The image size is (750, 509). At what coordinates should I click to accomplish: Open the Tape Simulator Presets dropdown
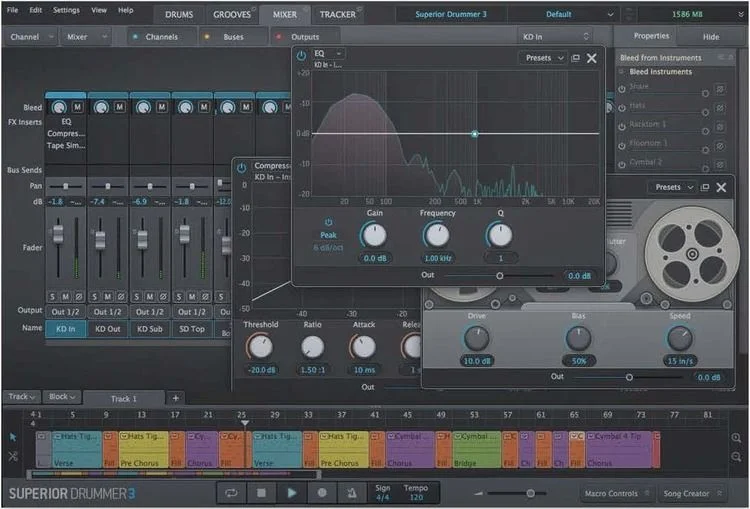[673, 187]
